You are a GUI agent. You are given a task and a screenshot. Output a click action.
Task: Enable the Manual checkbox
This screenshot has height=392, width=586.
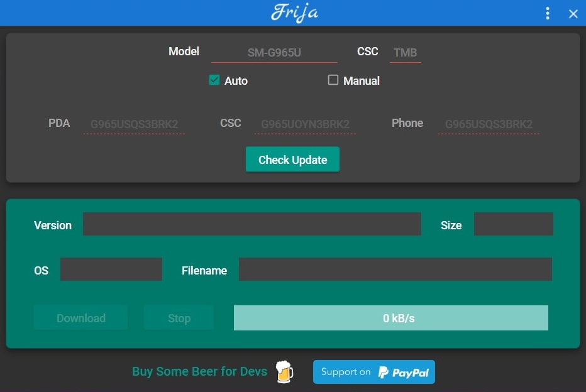pos(333,80)
